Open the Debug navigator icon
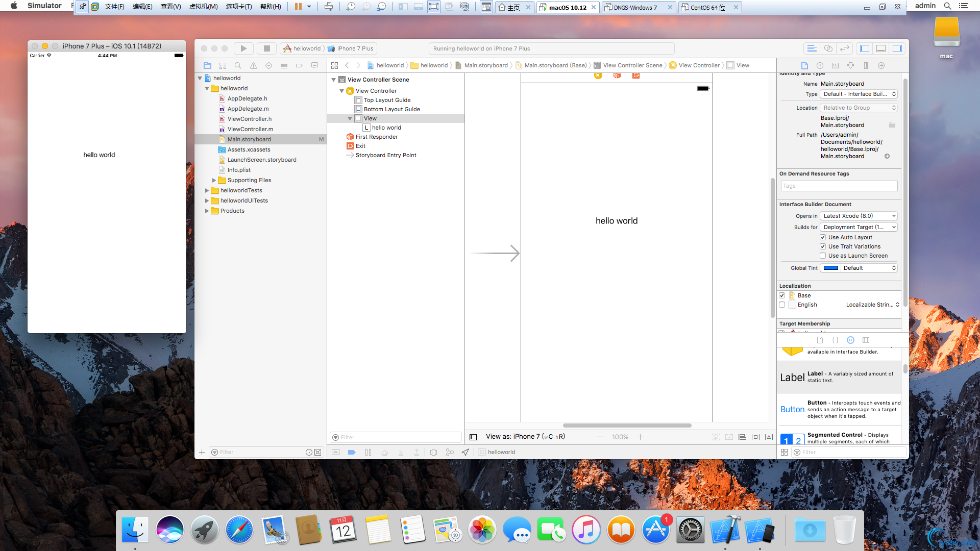This screenshot has height=551, width=980. [x=284, y=65]
